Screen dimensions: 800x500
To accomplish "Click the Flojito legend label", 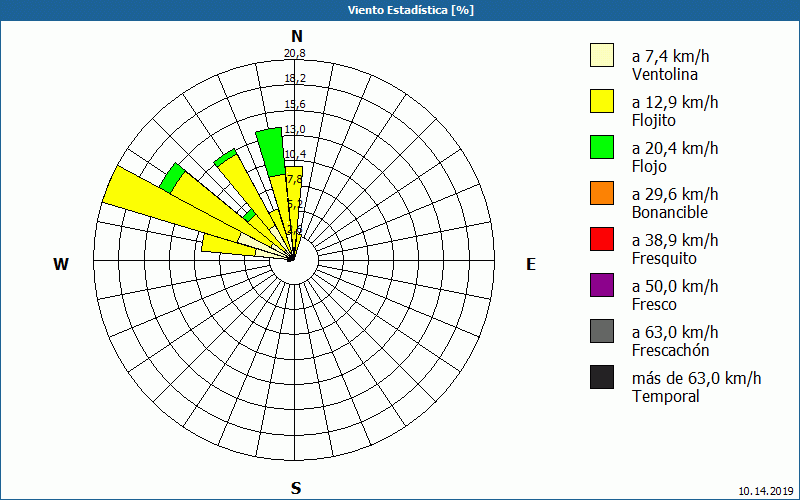I will coord(654,120).
